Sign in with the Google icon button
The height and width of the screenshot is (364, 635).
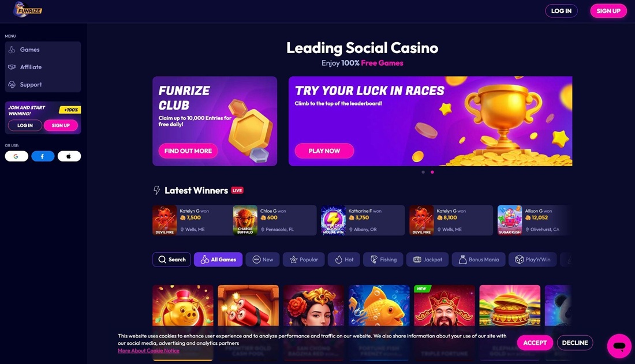[x=17, y=156]
